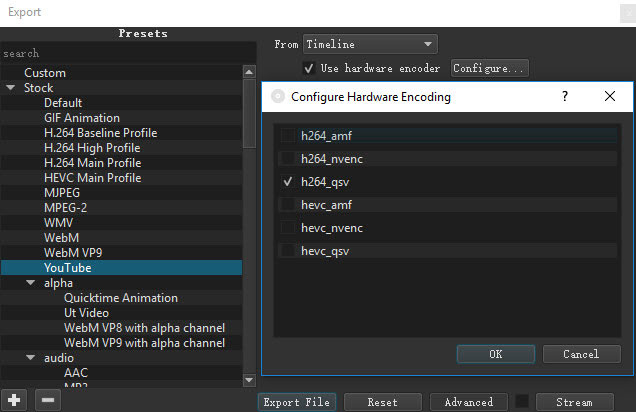The width and height of the screenshot is (636, 412).
Task: Uncheck the h264_qsv encoder
Action: [x=288, y=182]
